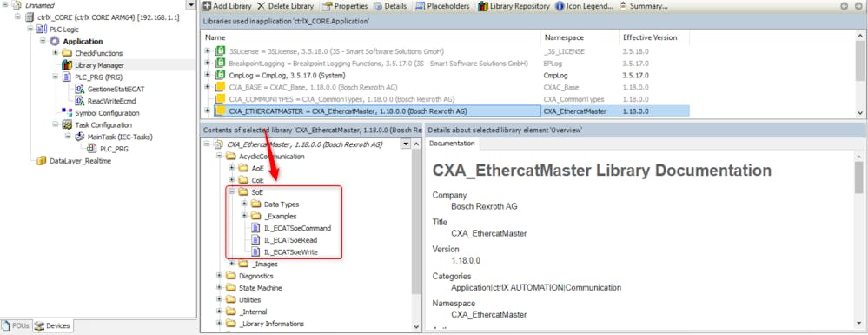Screen dimensions: 868x335
Task: Collapse the Task Configuration node
Action: click(55, 124)
